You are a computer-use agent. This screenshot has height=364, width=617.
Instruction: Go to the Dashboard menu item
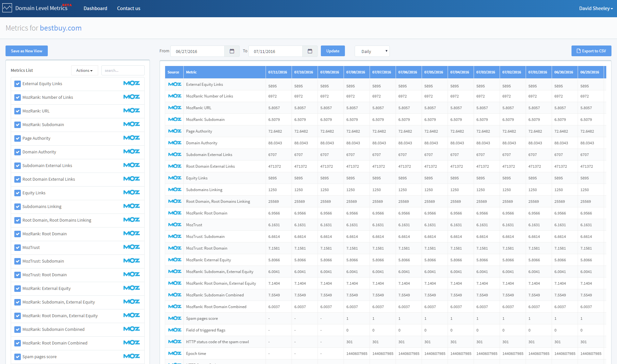coord(95,8)
